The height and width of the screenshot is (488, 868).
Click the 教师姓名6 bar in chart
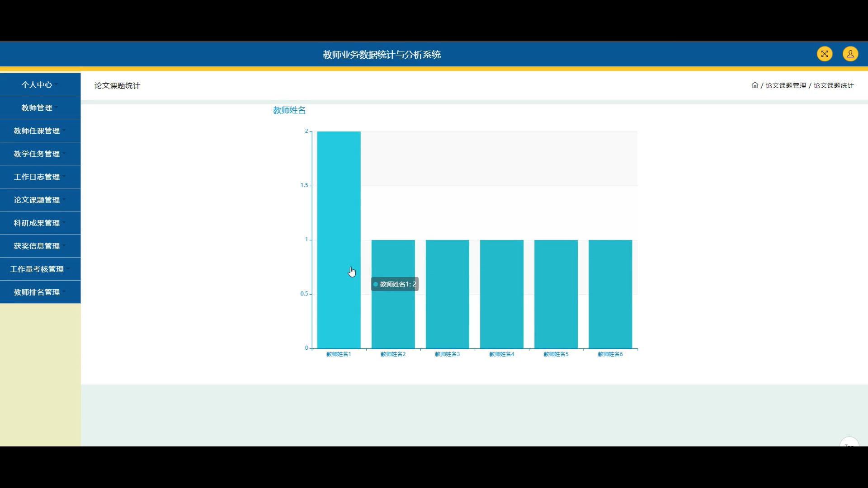(x=610, y=294)
